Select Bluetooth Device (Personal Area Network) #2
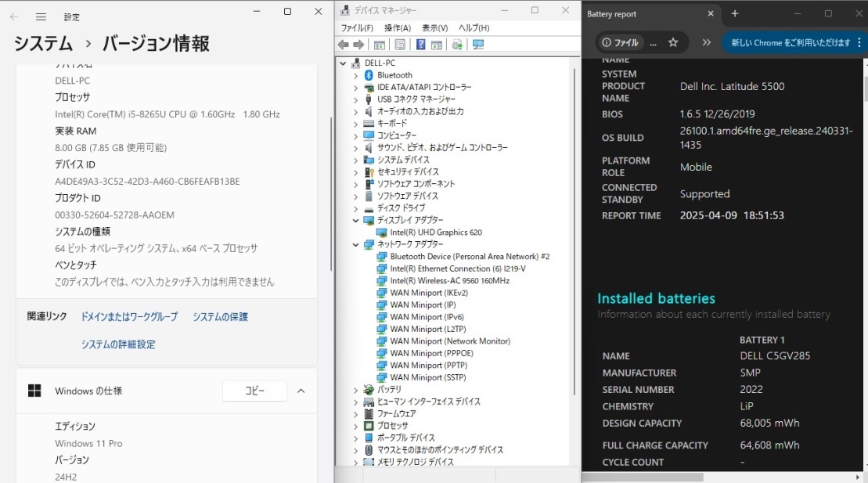868x483 pixels. coord(470,257)
